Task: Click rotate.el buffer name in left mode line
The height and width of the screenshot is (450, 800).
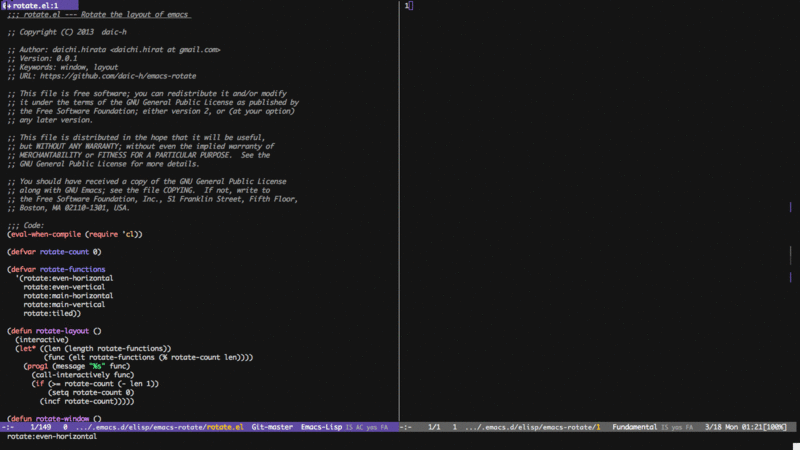Action: [x=225, y=427]
